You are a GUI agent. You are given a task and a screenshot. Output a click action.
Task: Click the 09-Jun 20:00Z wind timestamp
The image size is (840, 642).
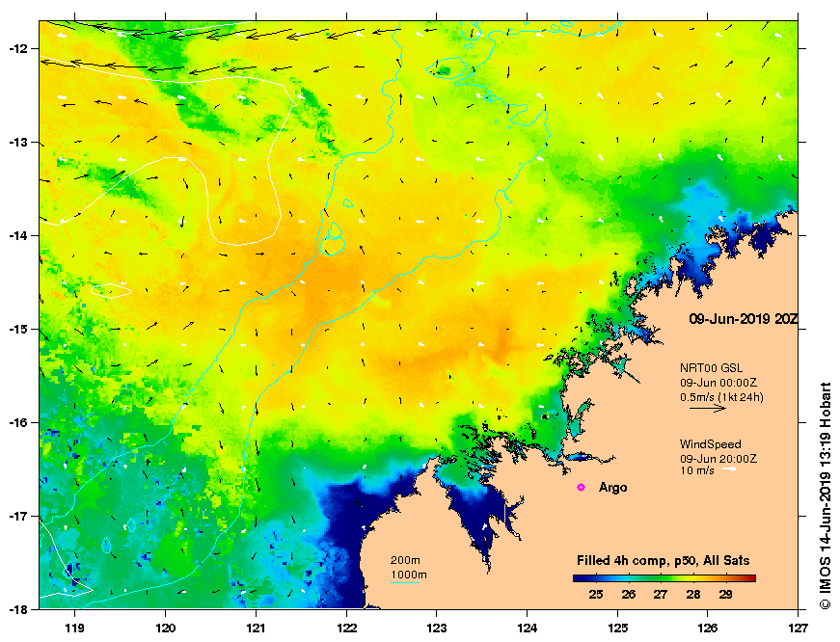click(x=718, y=459)
